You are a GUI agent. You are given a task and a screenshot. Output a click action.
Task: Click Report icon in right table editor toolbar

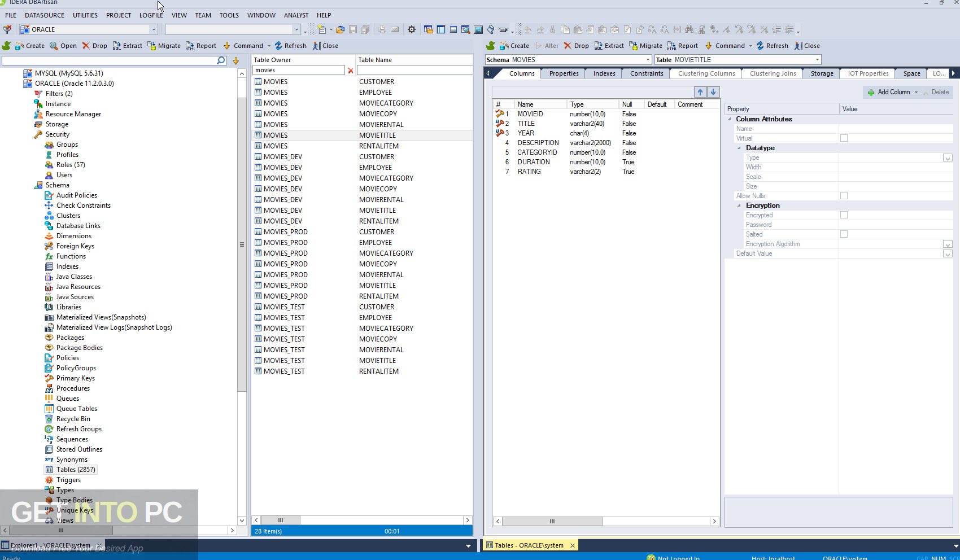pos(671,46)
